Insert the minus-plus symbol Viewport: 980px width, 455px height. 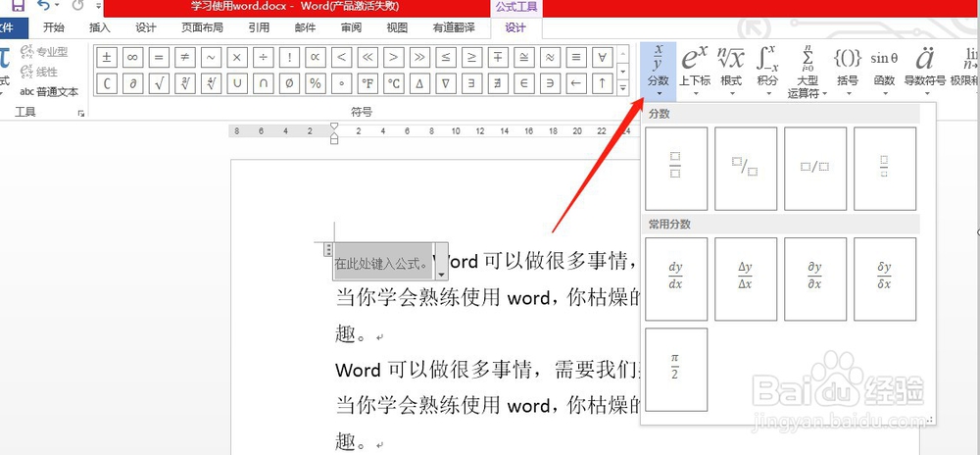tap(498, 58)
